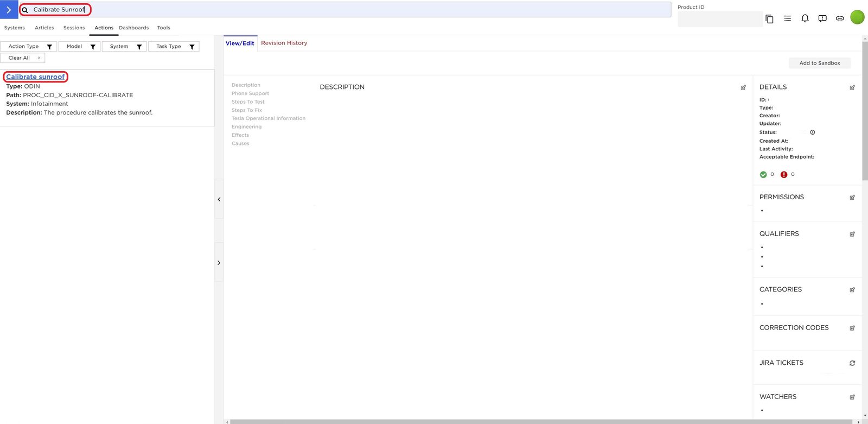Edit the Permissions section
This screenshot has height=424, width=868.
[x=852, y=198]
